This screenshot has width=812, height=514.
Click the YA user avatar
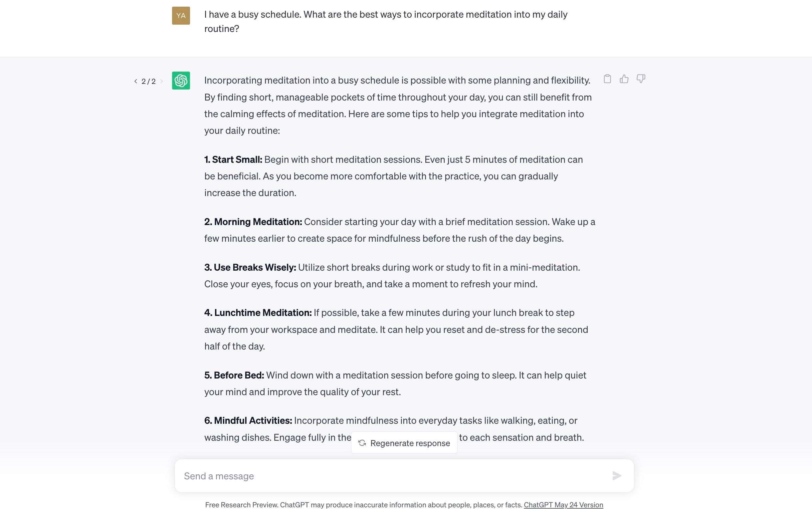[181, 16]
